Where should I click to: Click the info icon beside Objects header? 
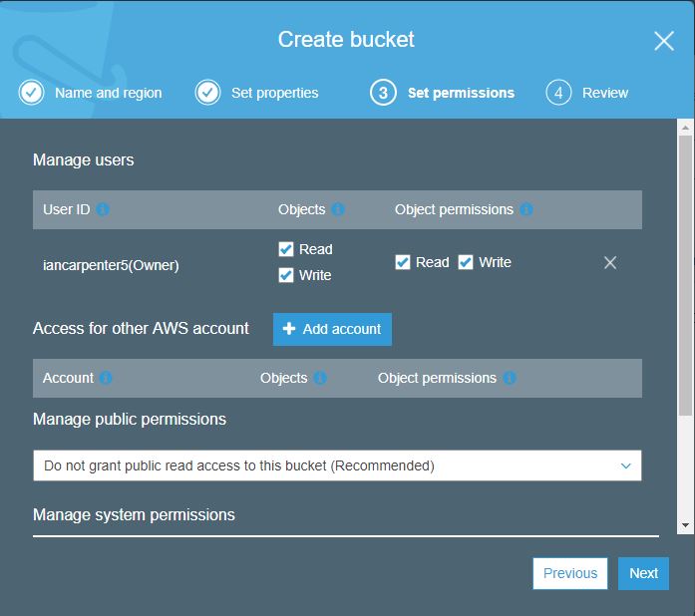click(338, 209)
